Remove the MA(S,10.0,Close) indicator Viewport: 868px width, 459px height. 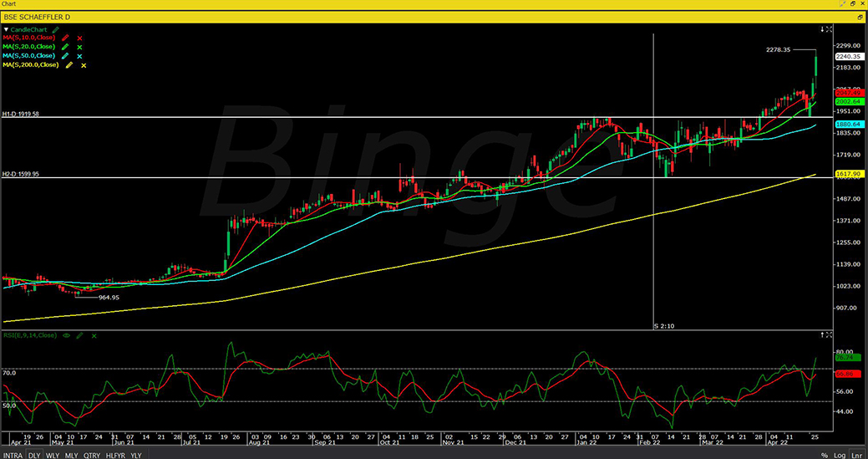click(x=79, y=38)
